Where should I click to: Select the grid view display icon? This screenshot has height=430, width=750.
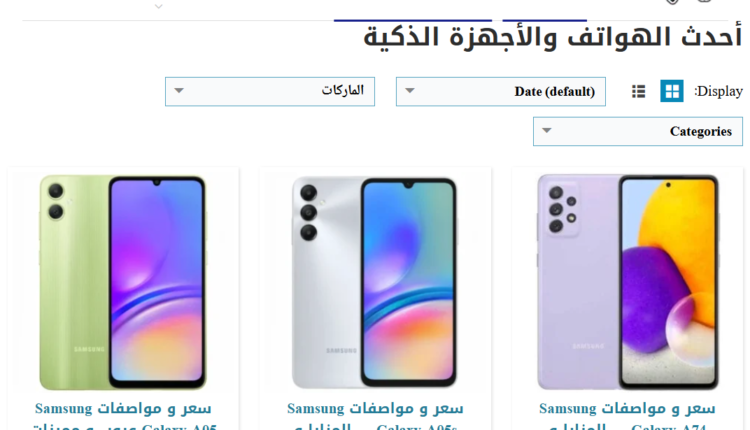point(672,91)
